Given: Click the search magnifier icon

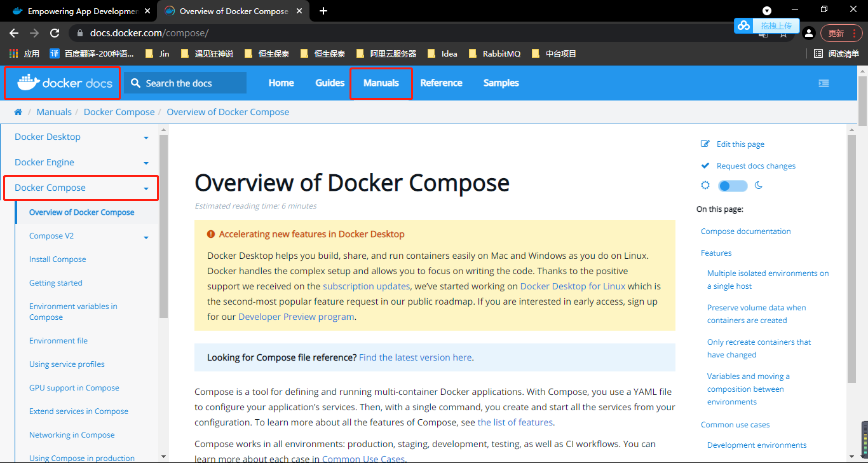Looking at the screenshot, I should click(x=135, y=83).
